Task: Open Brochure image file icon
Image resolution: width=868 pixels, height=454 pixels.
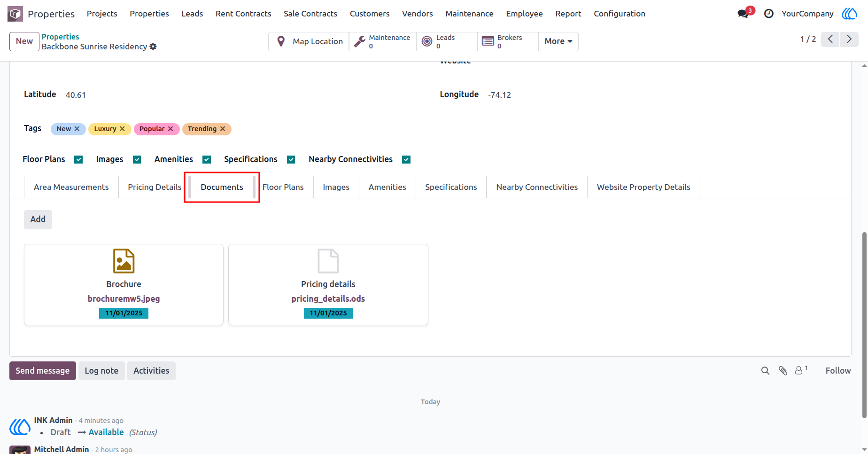Action: 124,261
